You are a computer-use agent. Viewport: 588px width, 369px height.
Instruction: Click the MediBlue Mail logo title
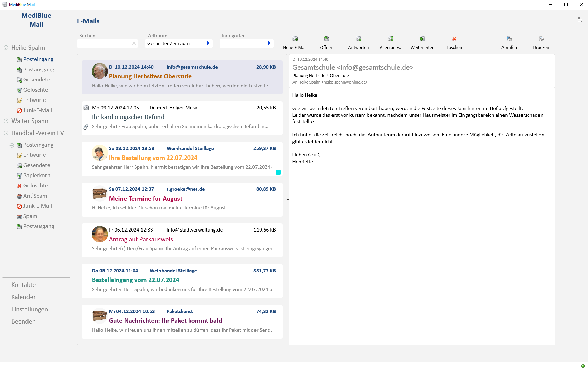click(36, 20)
